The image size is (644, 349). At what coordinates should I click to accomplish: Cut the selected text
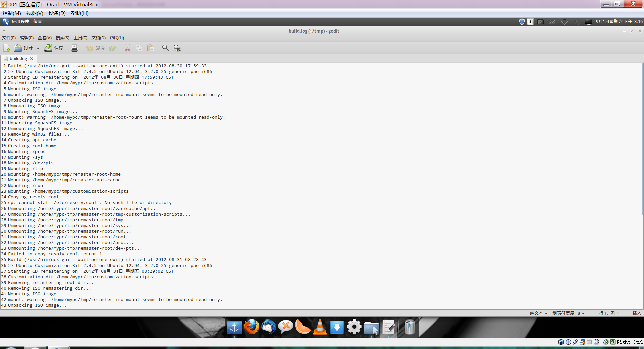click(127, 48)
